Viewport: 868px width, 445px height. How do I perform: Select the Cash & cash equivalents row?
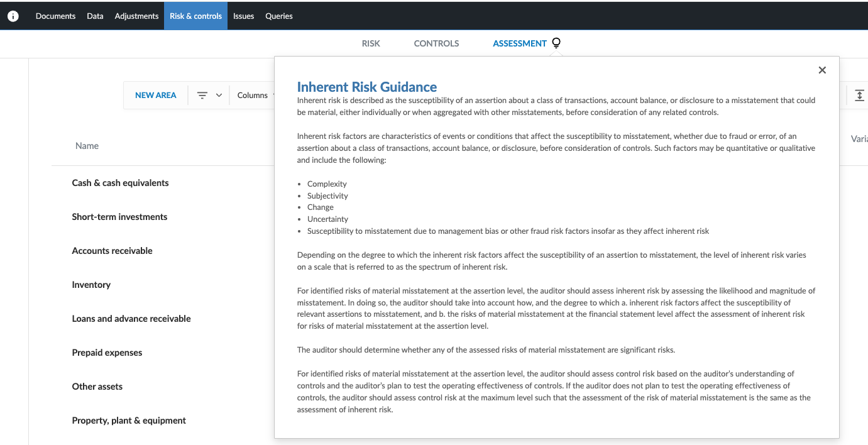(120, 183)
